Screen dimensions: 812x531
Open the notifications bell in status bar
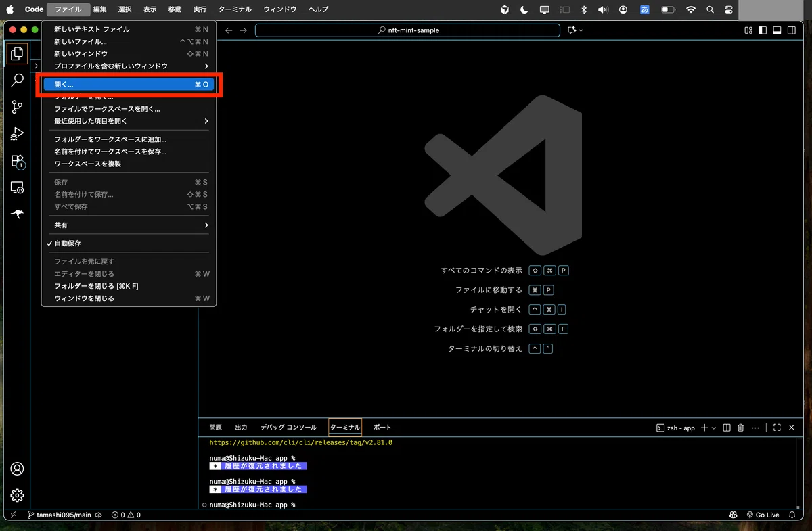point(791,515)
